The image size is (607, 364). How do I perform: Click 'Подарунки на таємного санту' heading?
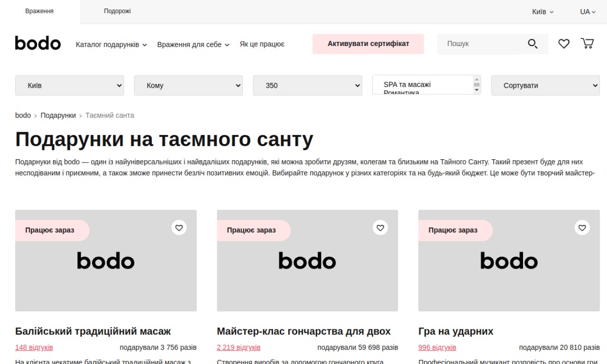(164, 139)
